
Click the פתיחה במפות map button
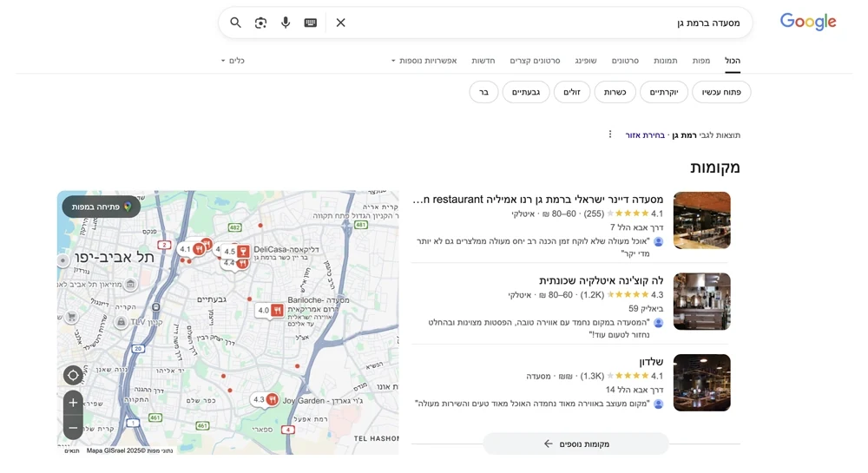102,207
